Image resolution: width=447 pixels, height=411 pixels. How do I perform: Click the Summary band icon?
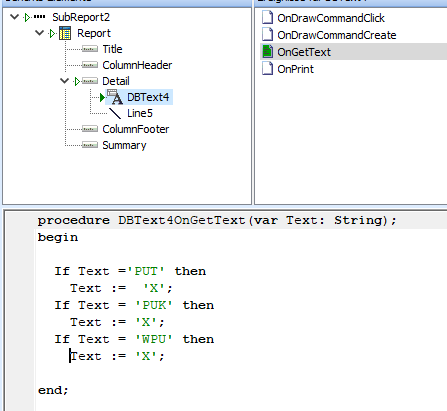[90, 145]
